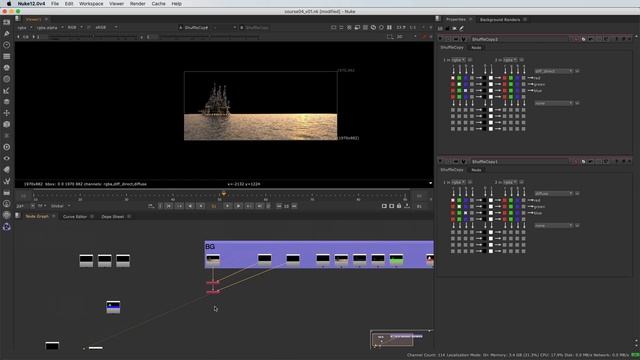The height and width of the screenshot is (360, 640).
Task: Open ShuffleCopy2 diff_direct output dropdown
Action: (553, 71)
